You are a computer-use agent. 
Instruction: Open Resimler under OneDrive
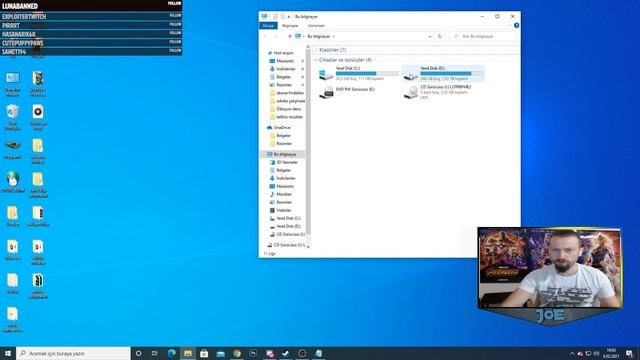(x=284, y=144)
